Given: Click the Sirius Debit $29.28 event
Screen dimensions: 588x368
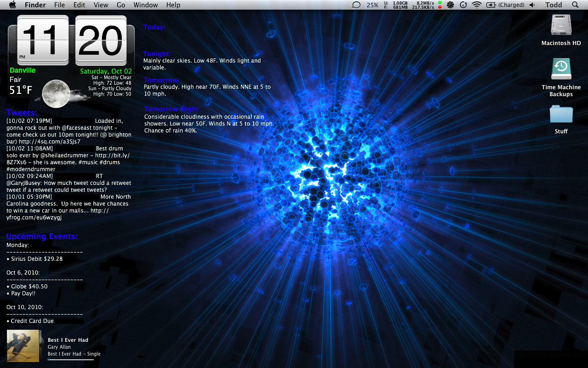Looking at the screenshot, I should tap(34, 259).
